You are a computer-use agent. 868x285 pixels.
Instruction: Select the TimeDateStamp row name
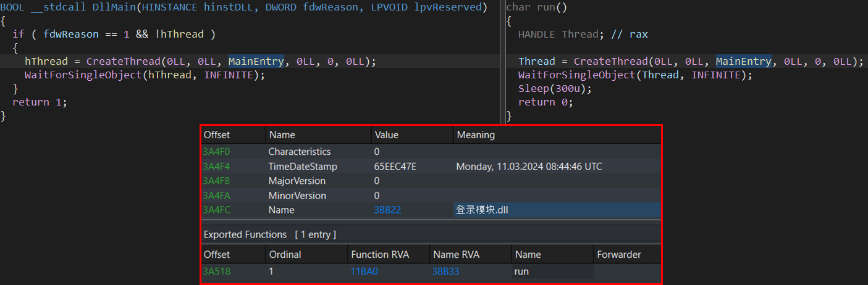coord(303,167)
